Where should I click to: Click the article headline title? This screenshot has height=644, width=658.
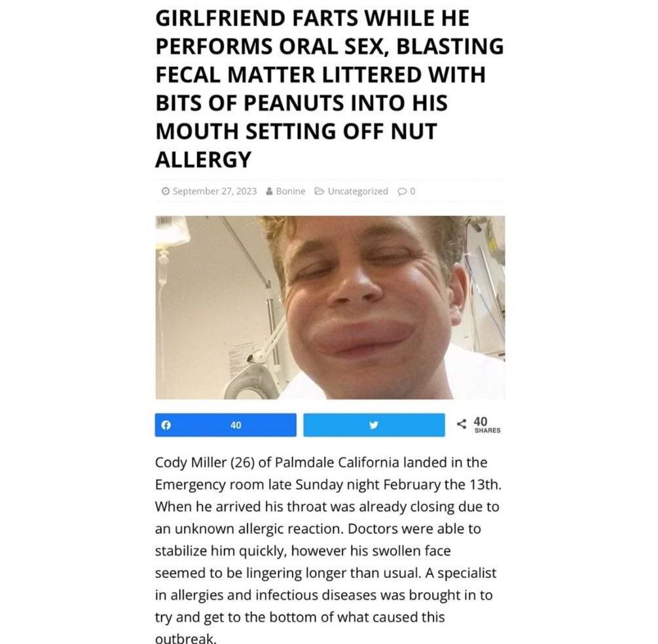tap(329, 88)
